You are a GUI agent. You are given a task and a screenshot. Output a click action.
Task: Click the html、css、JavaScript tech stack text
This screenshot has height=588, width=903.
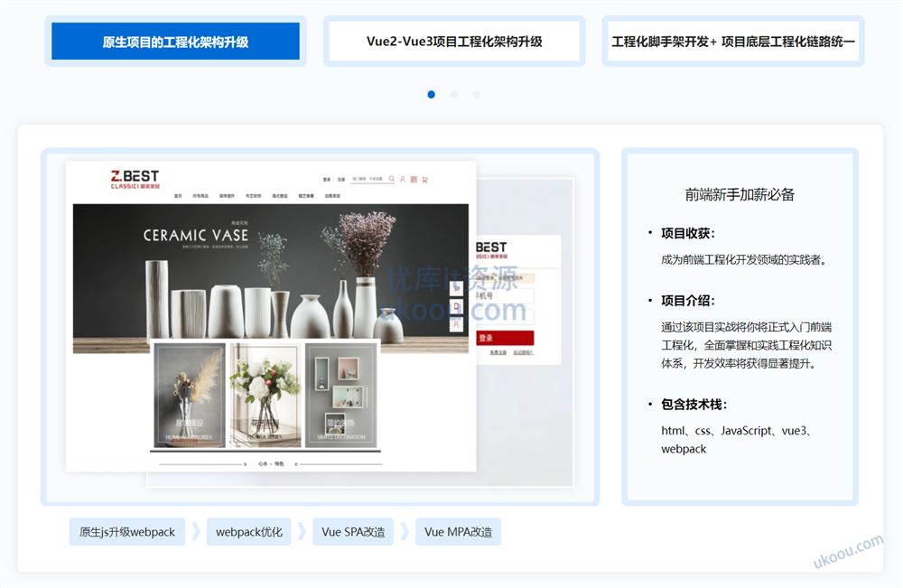(737, 439)
